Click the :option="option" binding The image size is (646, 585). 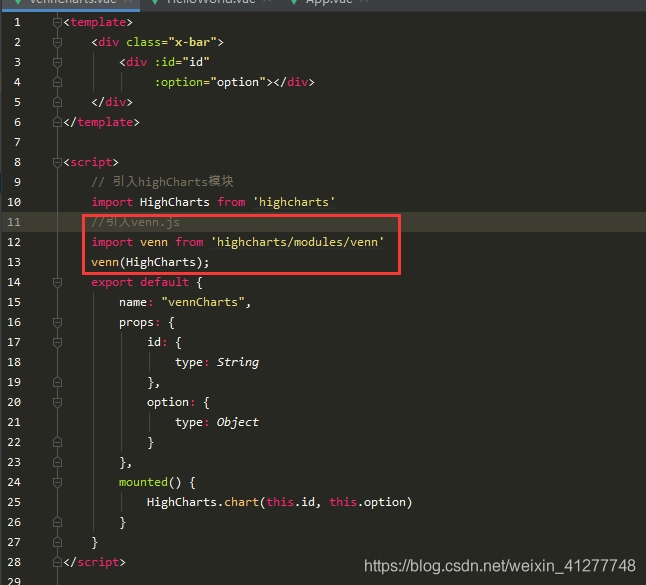click(x=210, y=82)
